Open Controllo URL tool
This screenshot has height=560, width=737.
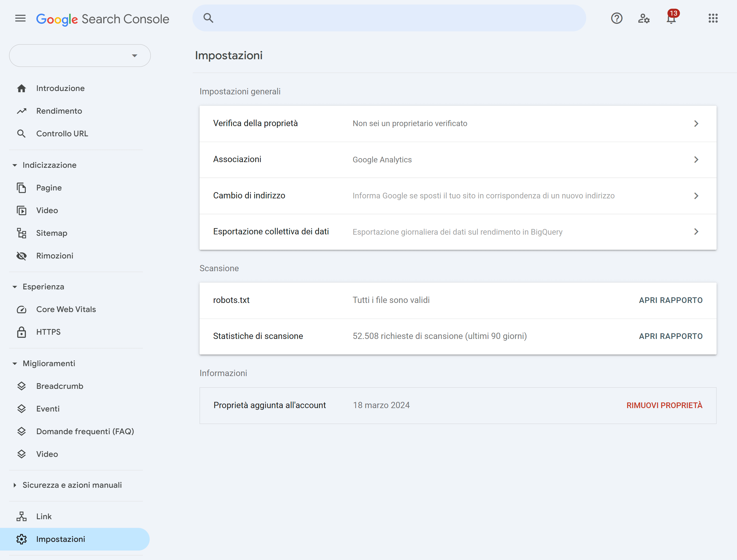coord(62,134)
